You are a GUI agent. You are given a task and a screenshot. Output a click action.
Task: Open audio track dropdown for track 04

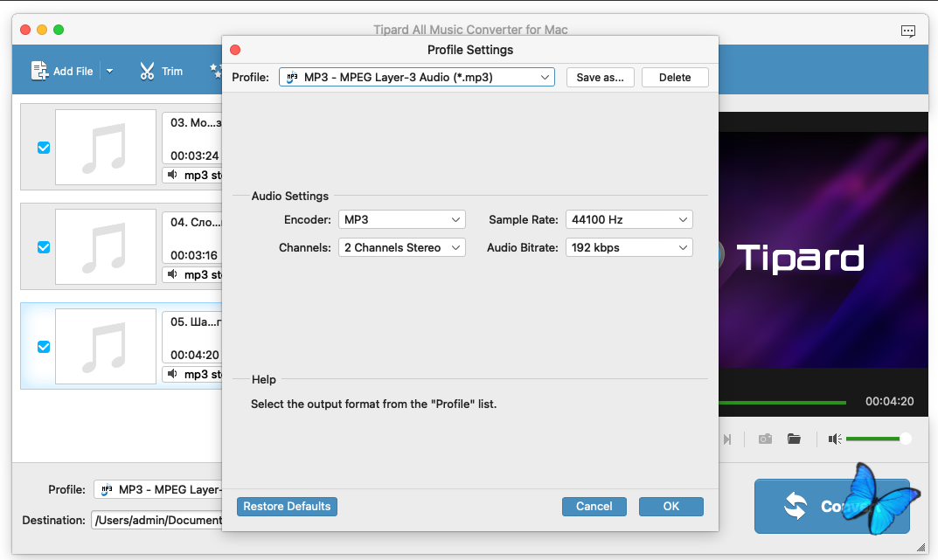pos(192,275)
